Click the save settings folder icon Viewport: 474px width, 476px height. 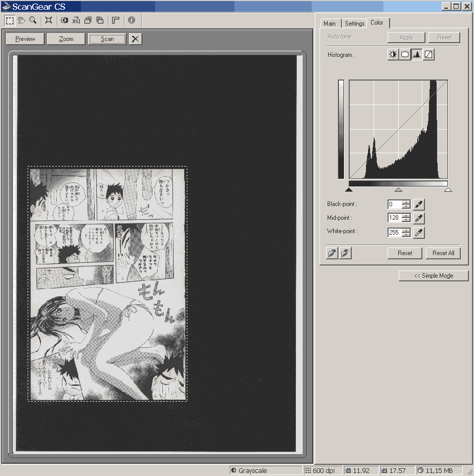click(x=346, y=253)
